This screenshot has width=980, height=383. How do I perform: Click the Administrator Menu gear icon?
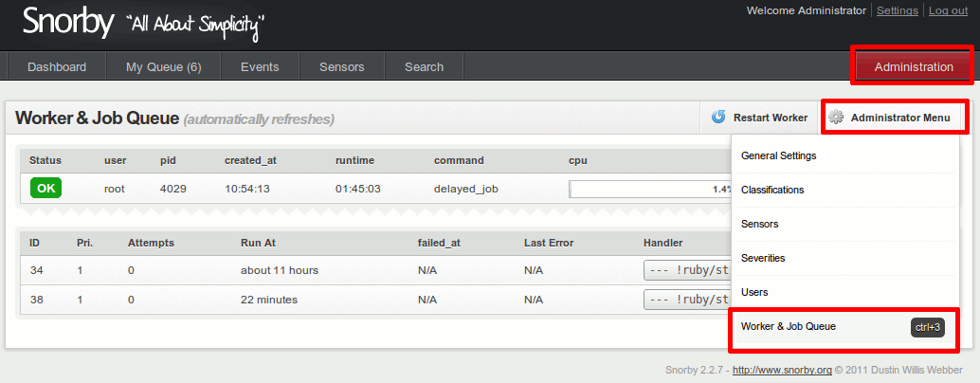(x=836, y=118)
